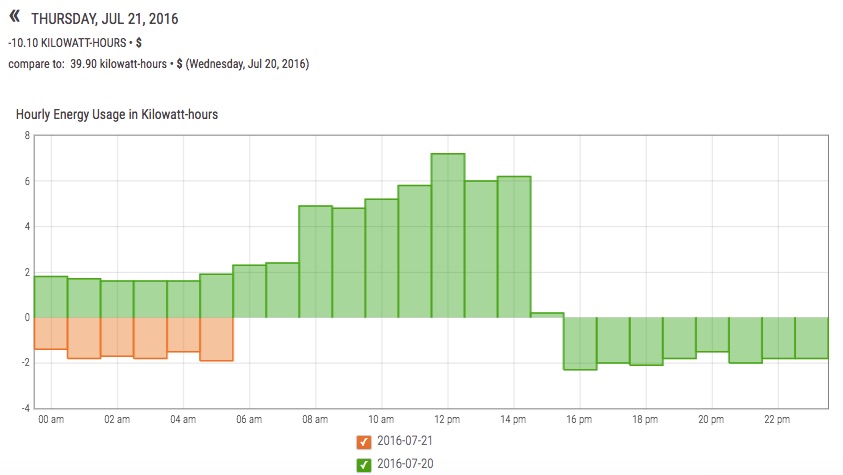Click the tiny green bar after 14 pm
The width and height of the screenshot is (843, 475).
tap(546, 315)
